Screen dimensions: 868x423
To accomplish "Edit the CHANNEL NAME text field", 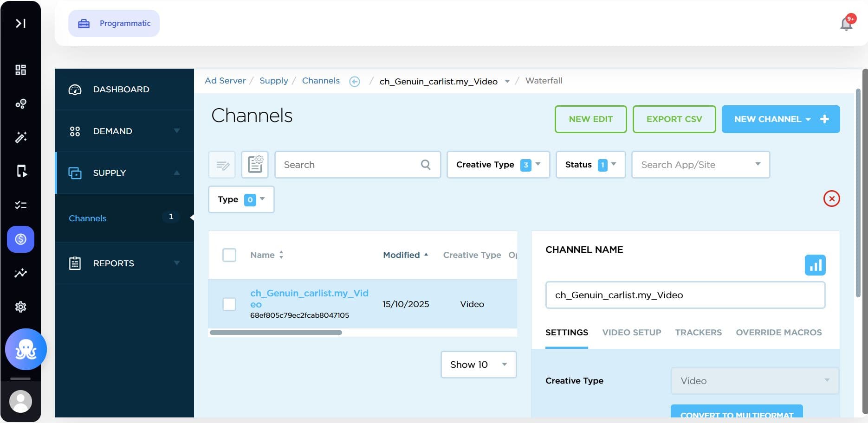I will click(685, 295).
